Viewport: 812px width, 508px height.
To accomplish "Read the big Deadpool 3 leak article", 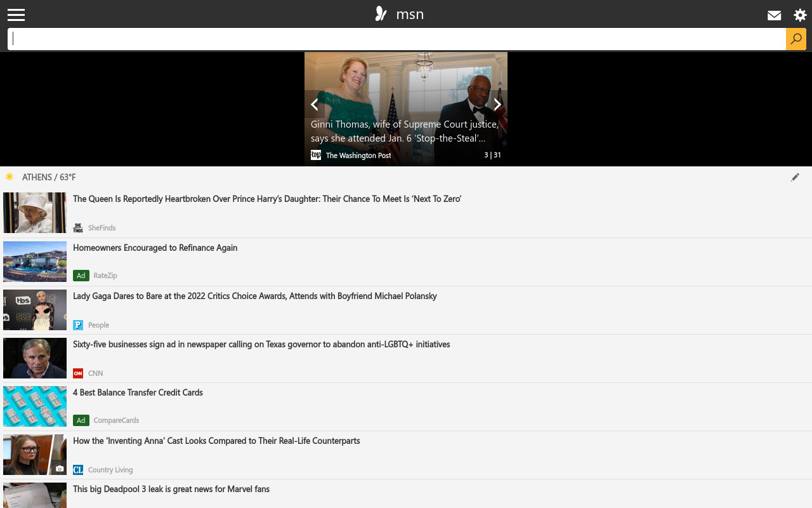I will click(x=171, y=489).
